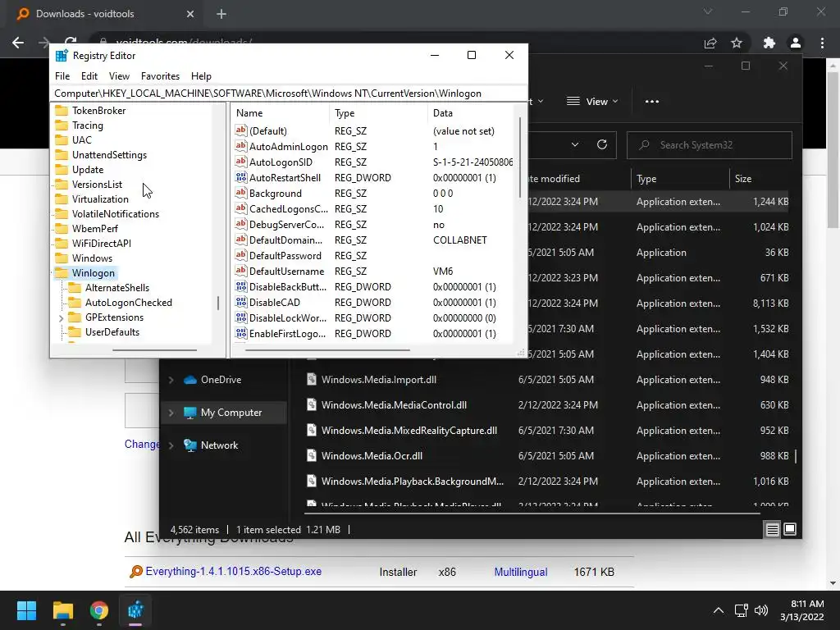The image size is (840, 630).
Task: Select the VersionsList key folder
Action: tap(97, 185)
